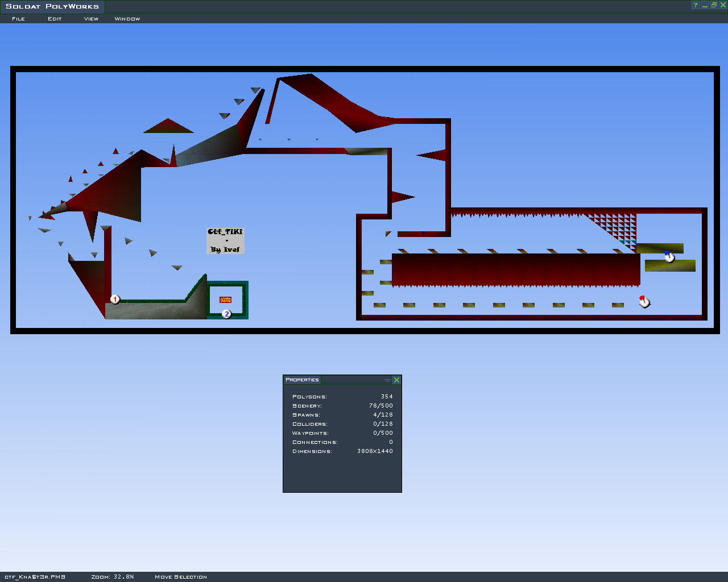Select the small red scenery object in green box
Image resolution: width=728 pixels, height=582 pixels.
pos(225,300)
